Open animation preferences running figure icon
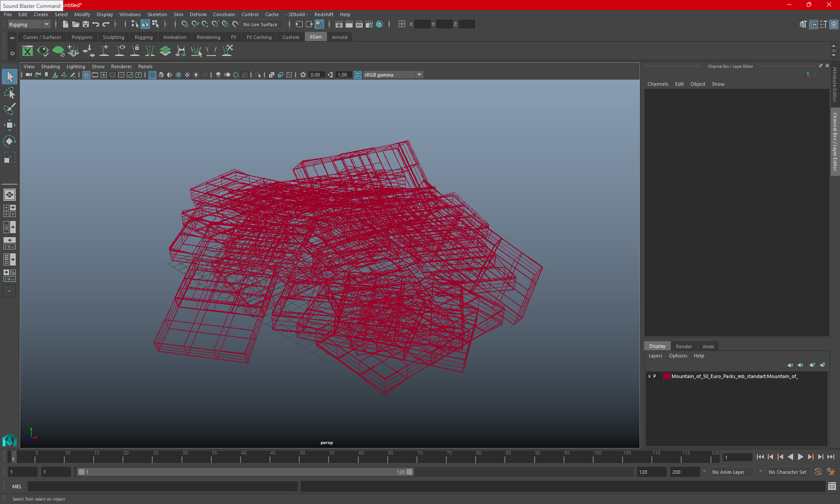This screenshot has width=840, height=504. [x=831, y=472]
